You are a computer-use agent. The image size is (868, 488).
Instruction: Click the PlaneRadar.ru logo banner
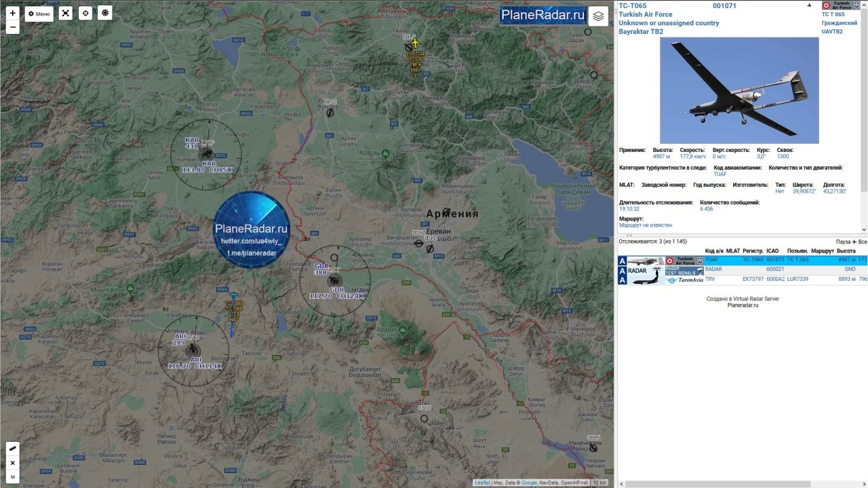click(x=542, y=15)
